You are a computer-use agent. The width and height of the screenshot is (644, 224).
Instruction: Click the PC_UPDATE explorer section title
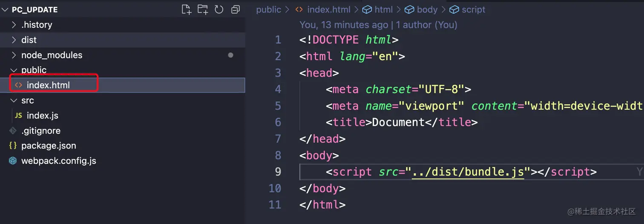tap(35, 9)
